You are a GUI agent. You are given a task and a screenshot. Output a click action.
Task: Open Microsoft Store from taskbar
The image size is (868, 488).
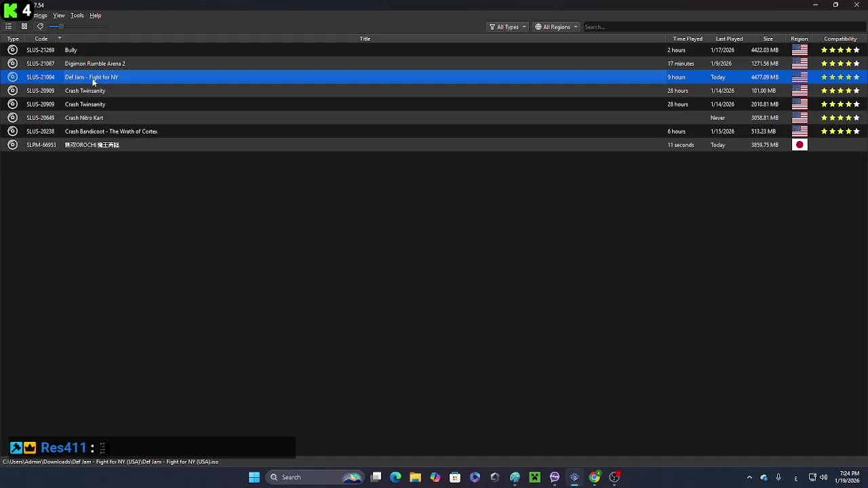tap(455, 477)
